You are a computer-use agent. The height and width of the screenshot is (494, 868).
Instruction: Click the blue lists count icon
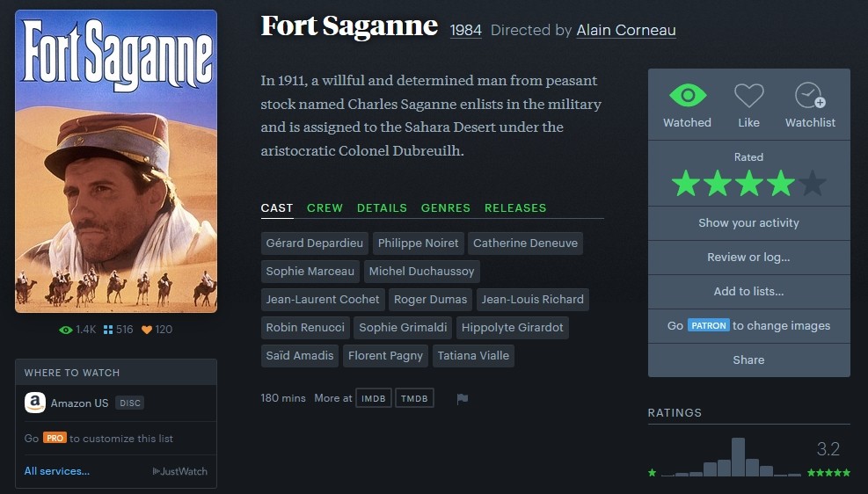click(x=118, y=330)
